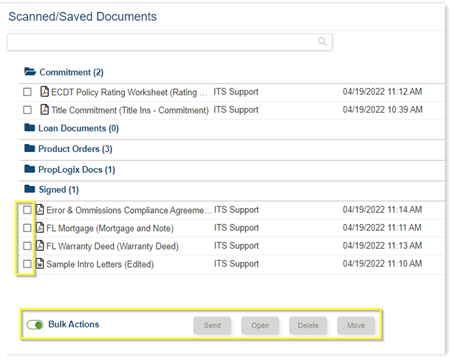Viewport: 453px width, 360px height.
Task: Click the Move bulk action button
Action: click(x=356, y=325)
